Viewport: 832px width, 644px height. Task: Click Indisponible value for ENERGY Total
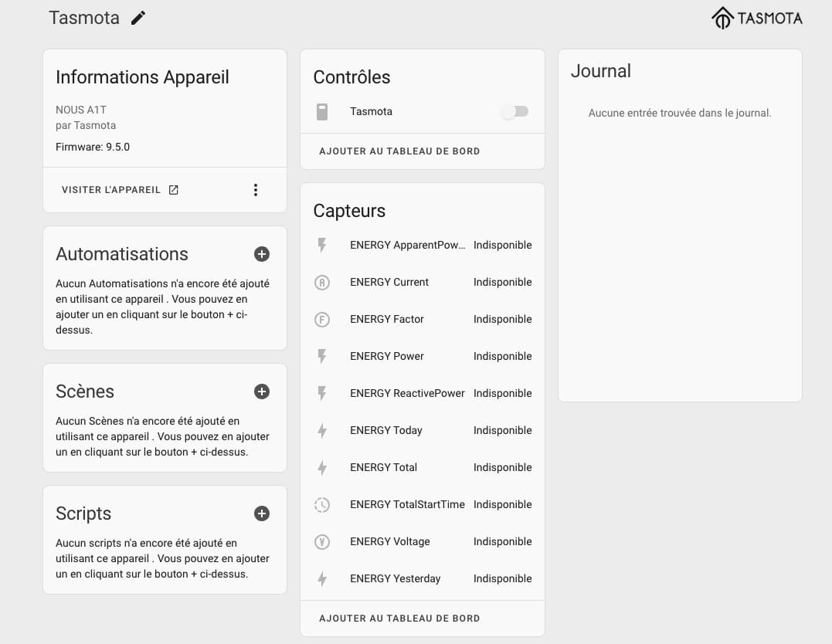(x=502, y=468)
